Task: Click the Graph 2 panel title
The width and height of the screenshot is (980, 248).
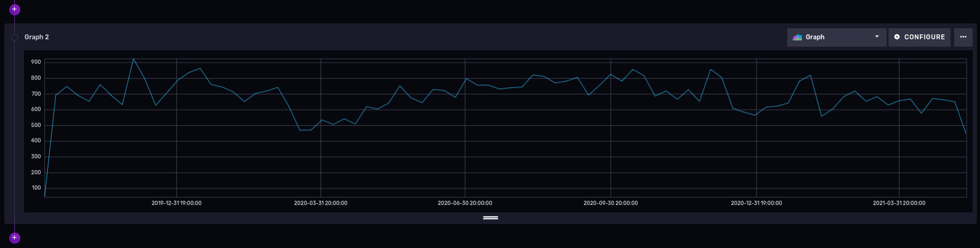Action: 37,37
